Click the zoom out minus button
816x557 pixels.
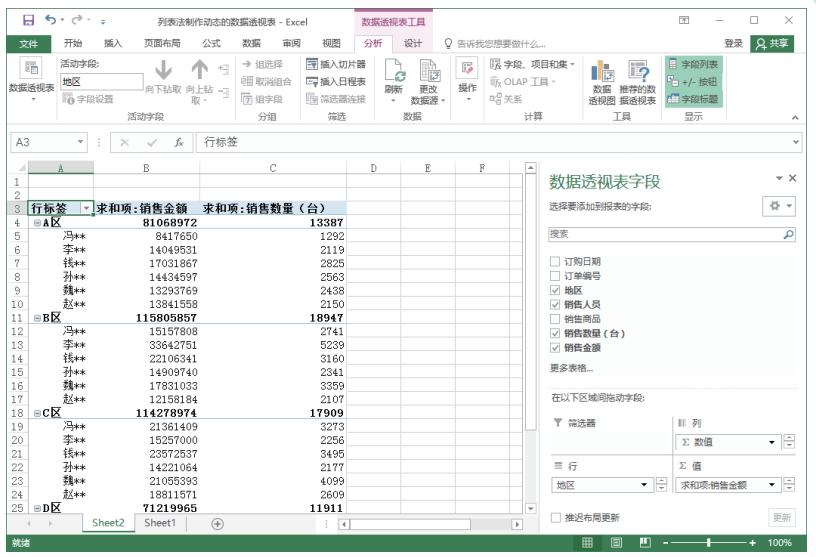tap(665, 543)
